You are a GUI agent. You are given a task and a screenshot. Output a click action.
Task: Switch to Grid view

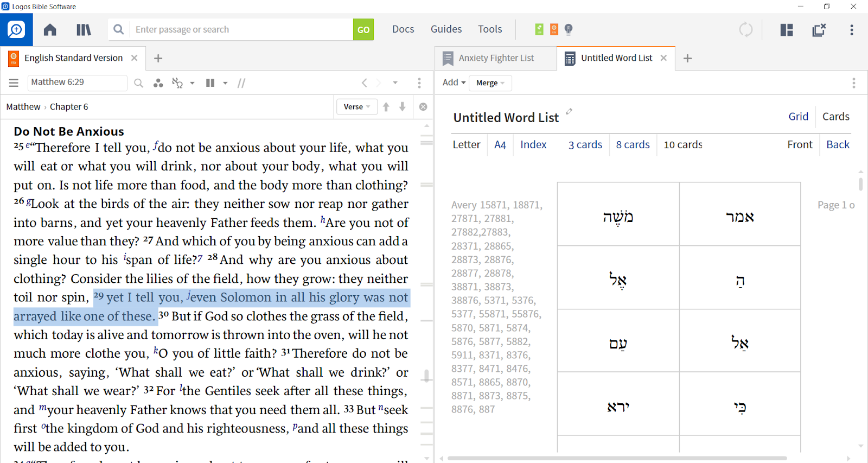click(x=799, y=117)
